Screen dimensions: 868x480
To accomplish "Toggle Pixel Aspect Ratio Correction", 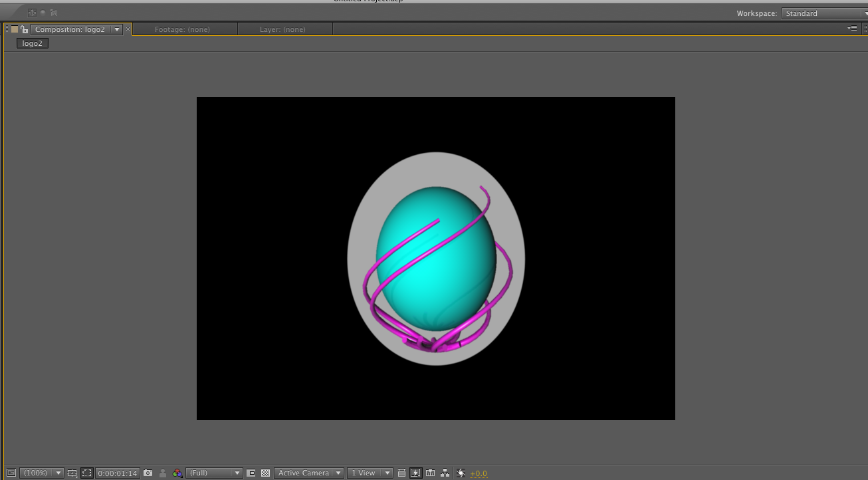I will tap(401, 473).
